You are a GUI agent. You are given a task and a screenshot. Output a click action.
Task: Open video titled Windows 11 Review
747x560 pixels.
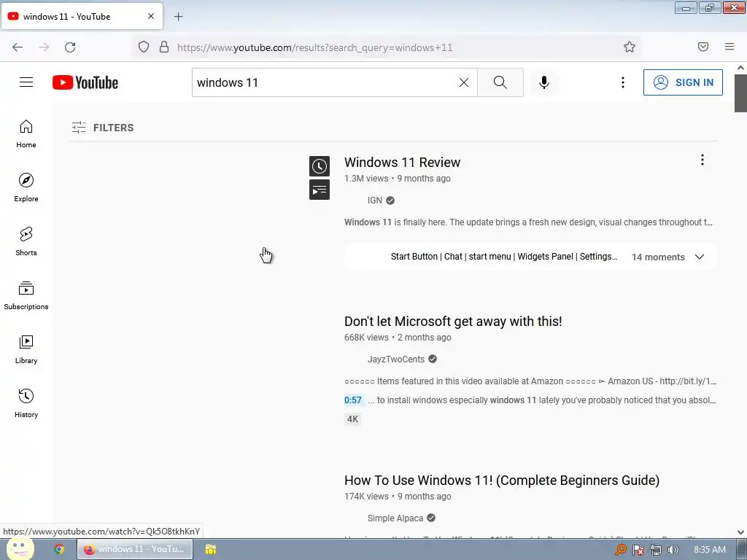pyautogui.click(x=402, y=163)
